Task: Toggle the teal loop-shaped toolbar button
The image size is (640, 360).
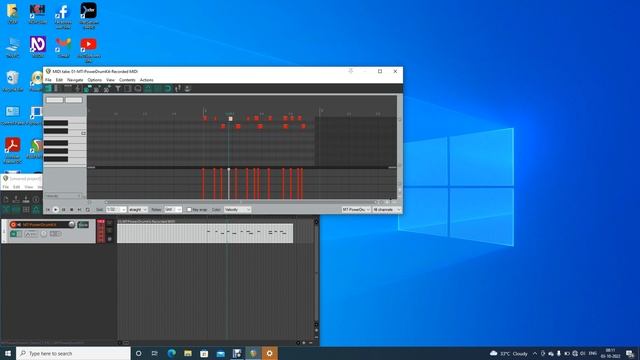Action: (x=167, y=89)
